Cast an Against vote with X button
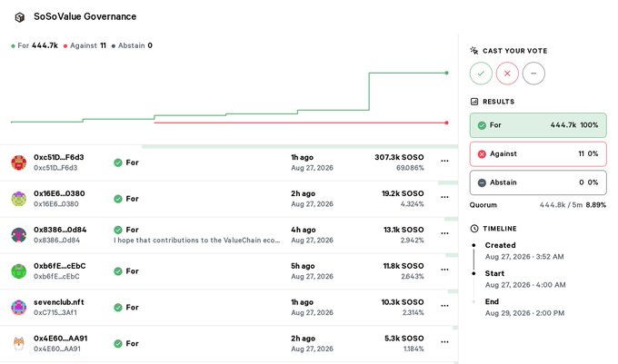 click(x=507, y=74)
